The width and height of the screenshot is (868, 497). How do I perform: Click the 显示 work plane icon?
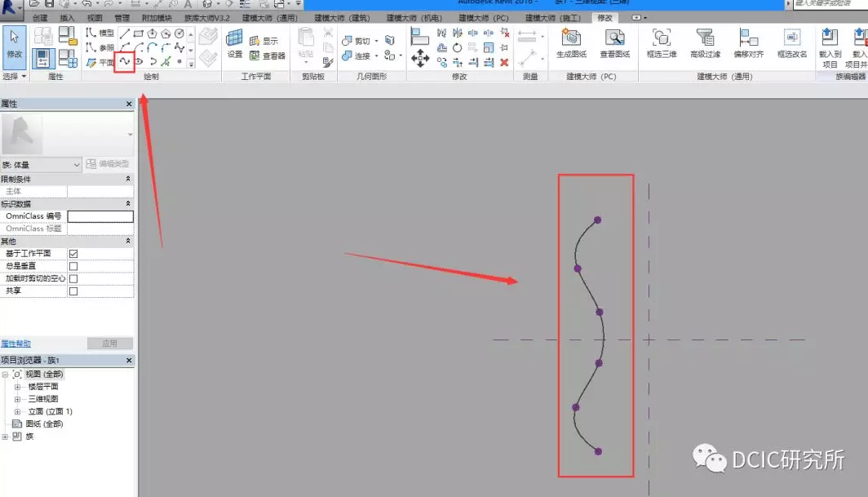click(x=263, y=41)
